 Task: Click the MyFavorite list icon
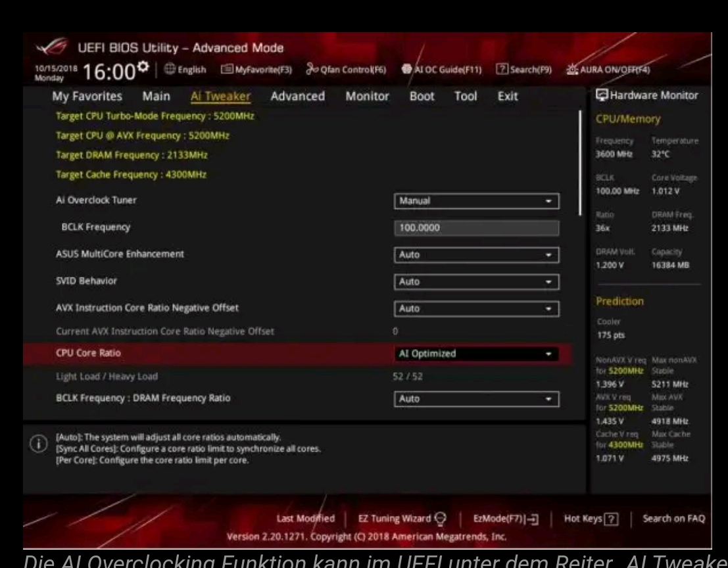pos(227,69)
